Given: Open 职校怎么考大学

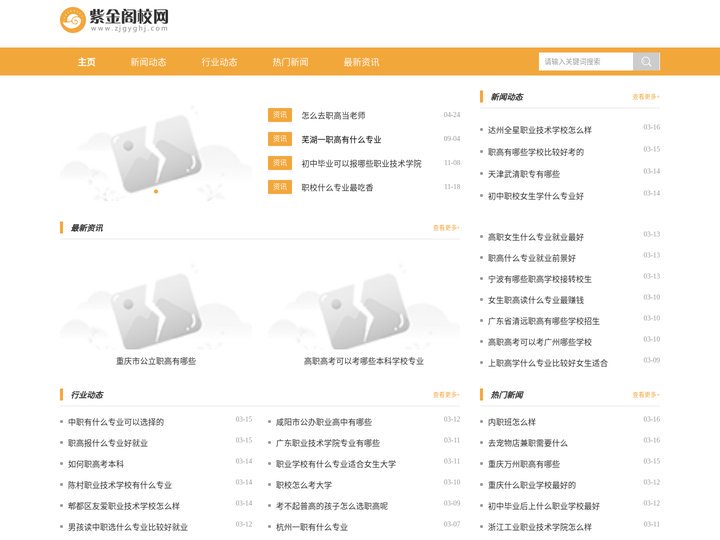Looking at the screenshot, I should [x=304, y=485].
